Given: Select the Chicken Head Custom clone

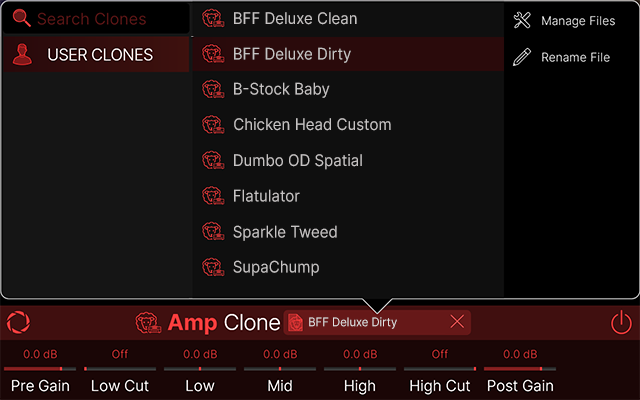Looking at the screenshot, I should tap(312, 125).
